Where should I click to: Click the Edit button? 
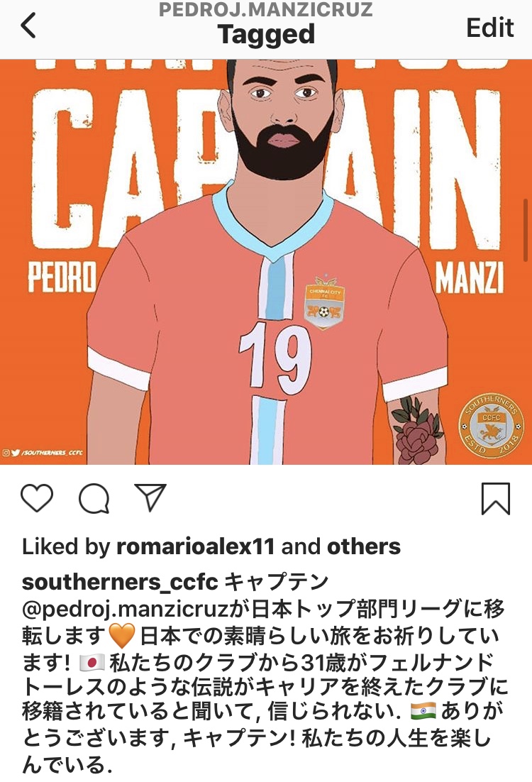click(x=489, y=28)
